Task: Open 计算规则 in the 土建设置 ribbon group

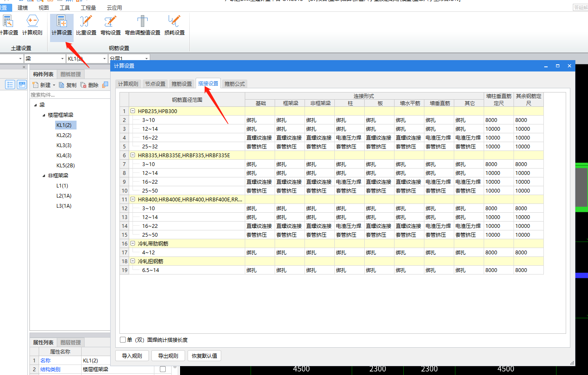Action: [32, 26]
